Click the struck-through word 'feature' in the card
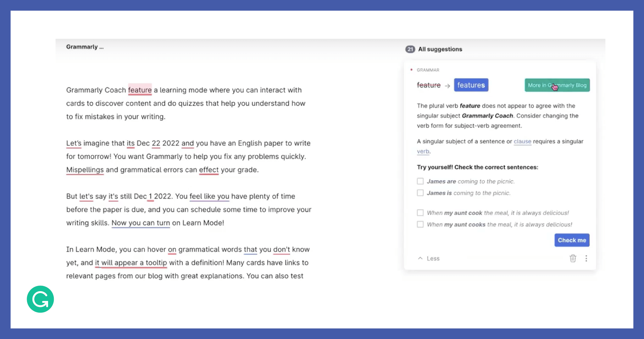Screen dimensions: 644x339 (x=429, y=85)
